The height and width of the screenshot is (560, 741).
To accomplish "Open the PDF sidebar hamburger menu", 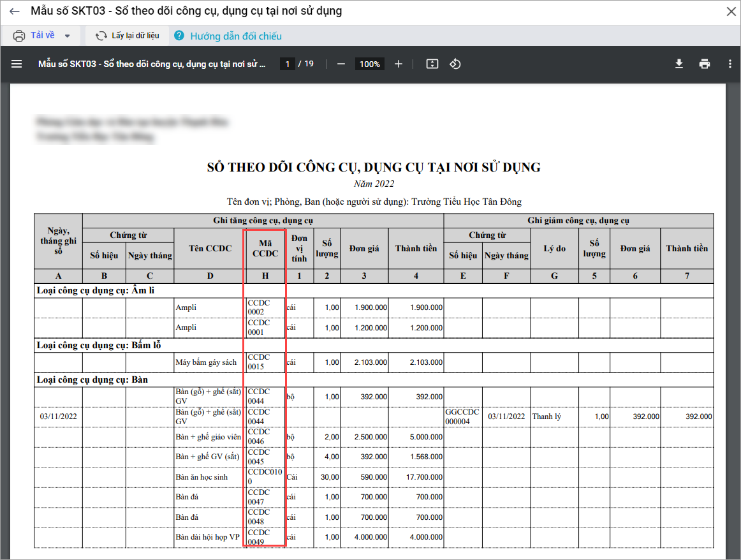I will (x=17, y=64).
